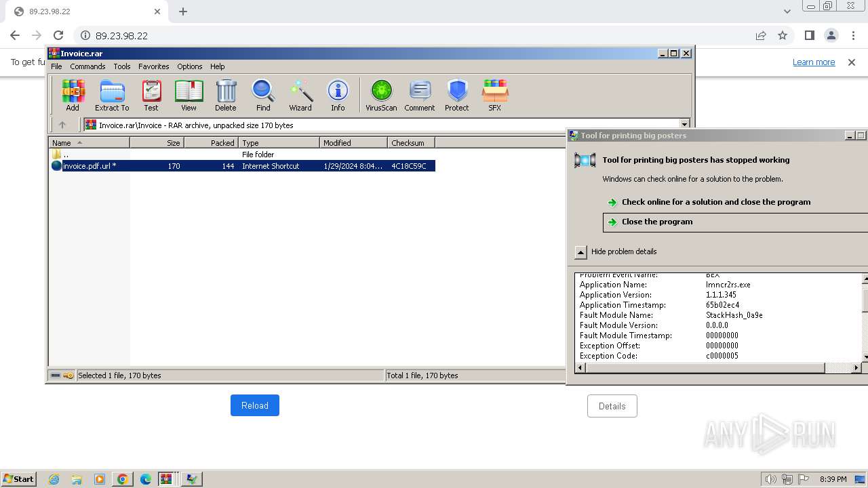Run the Test archive tool
This screenshot has width=868, height=488.
(151, 95)
